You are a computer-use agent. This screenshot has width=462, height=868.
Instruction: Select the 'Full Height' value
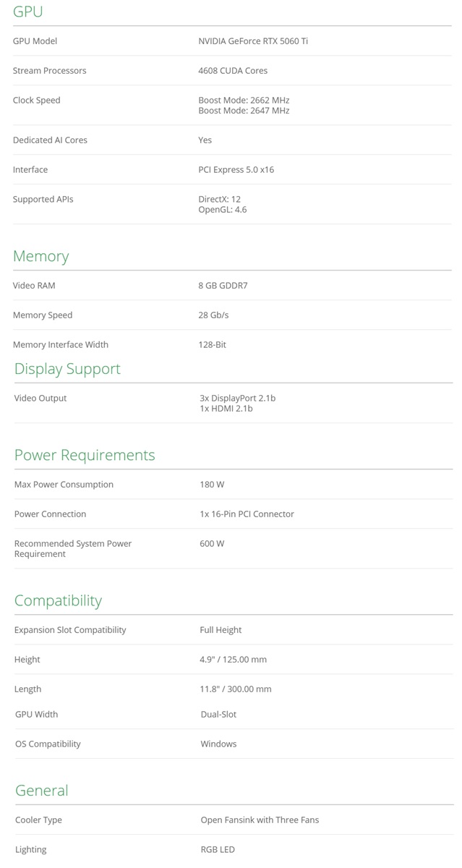(221, 630)
